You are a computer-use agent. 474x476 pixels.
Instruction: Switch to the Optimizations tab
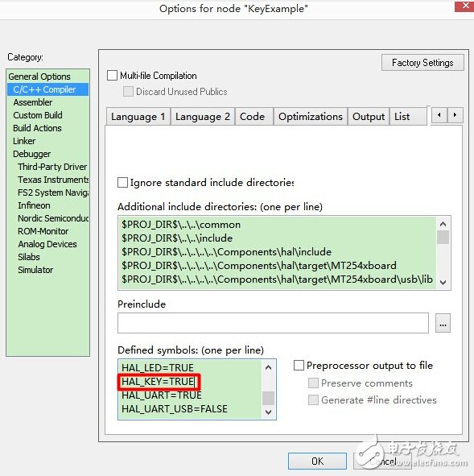pos(311,117)
